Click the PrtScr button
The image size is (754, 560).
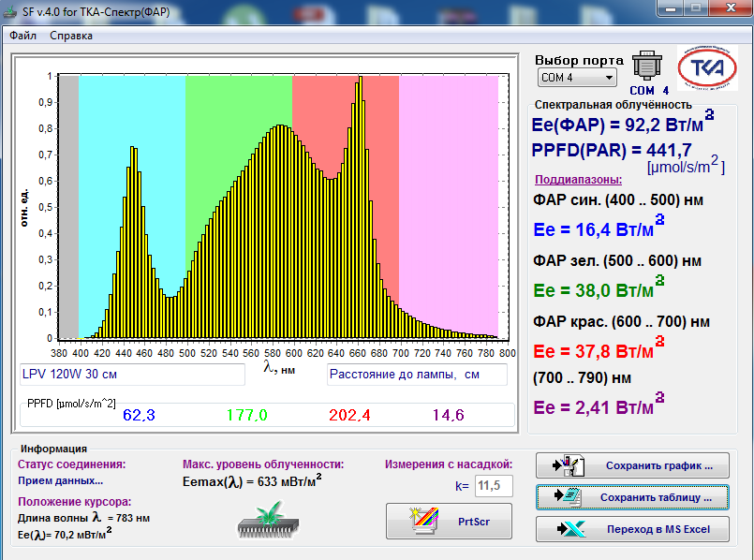click(449, 521)
